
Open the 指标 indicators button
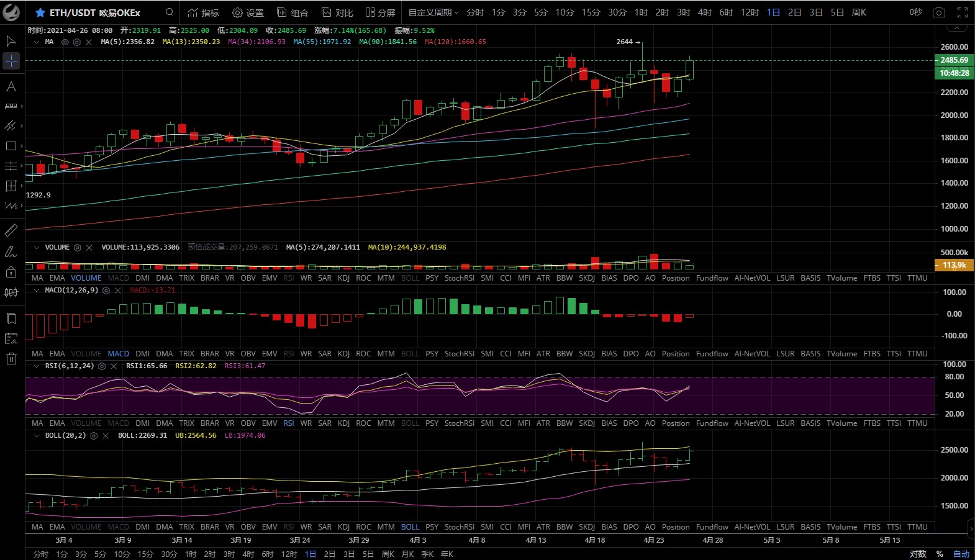pos(204,12)
